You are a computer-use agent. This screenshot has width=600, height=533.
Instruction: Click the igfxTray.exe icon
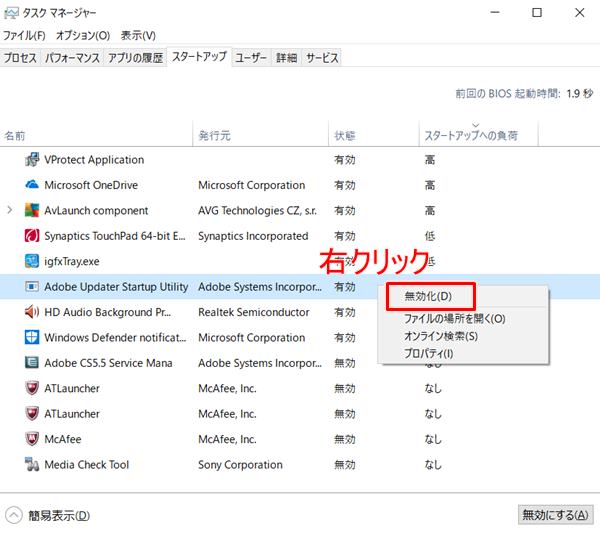[x=32, y=261]
